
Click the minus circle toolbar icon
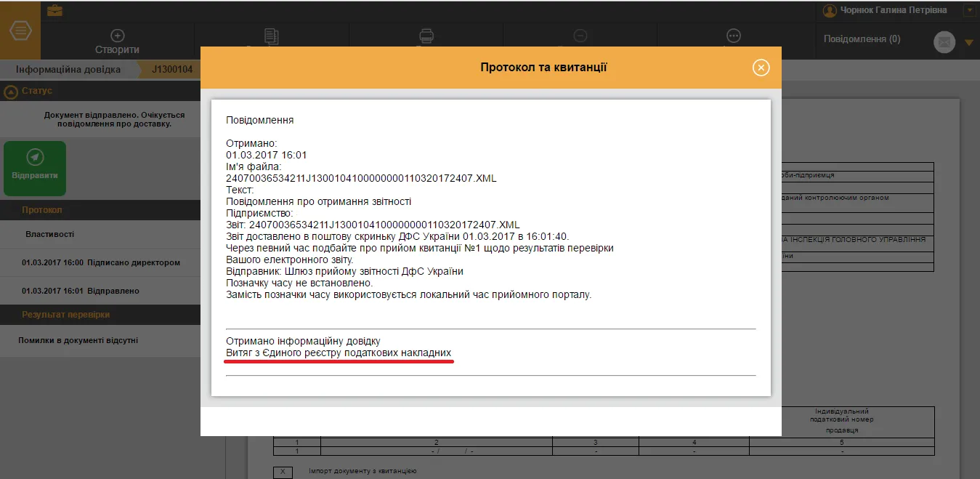click(580, 36)
